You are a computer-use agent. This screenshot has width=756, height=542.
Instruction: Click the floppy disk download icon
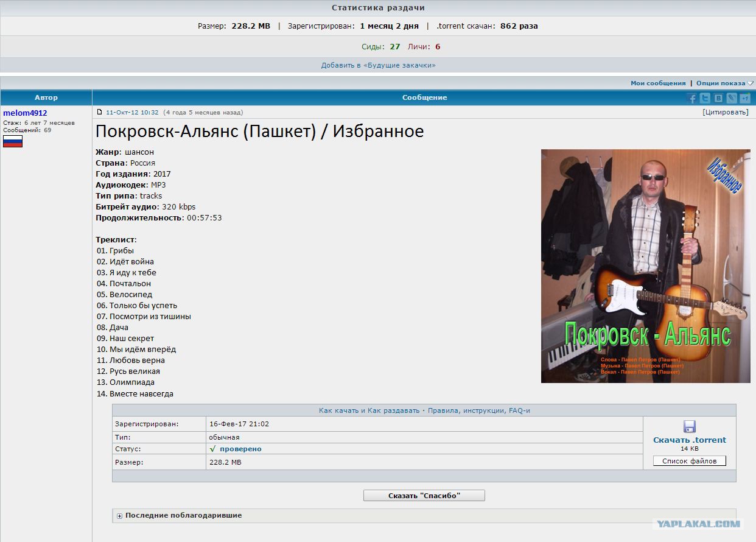(x=690, y=426)
